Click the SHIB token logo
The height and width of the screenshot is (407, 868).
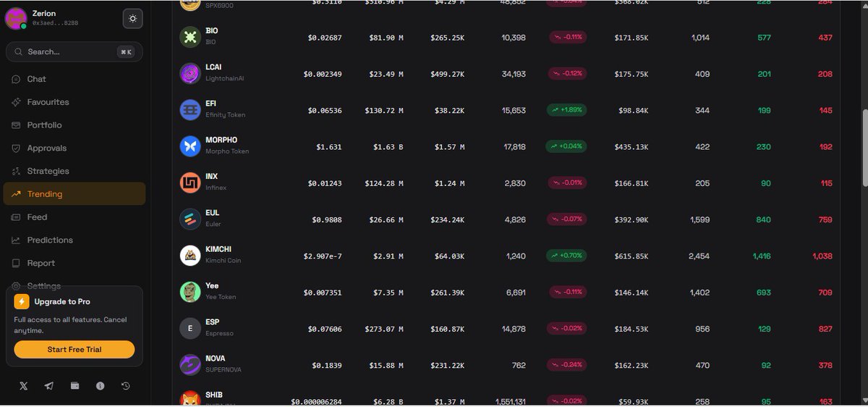pos(190,398)
